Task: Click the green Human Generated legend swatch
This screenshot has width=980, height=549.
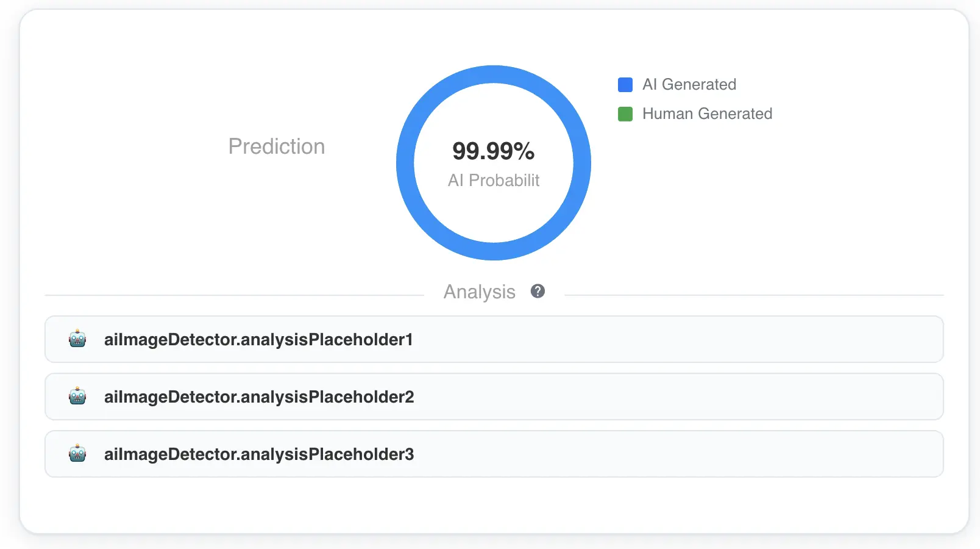Action: 625,114
